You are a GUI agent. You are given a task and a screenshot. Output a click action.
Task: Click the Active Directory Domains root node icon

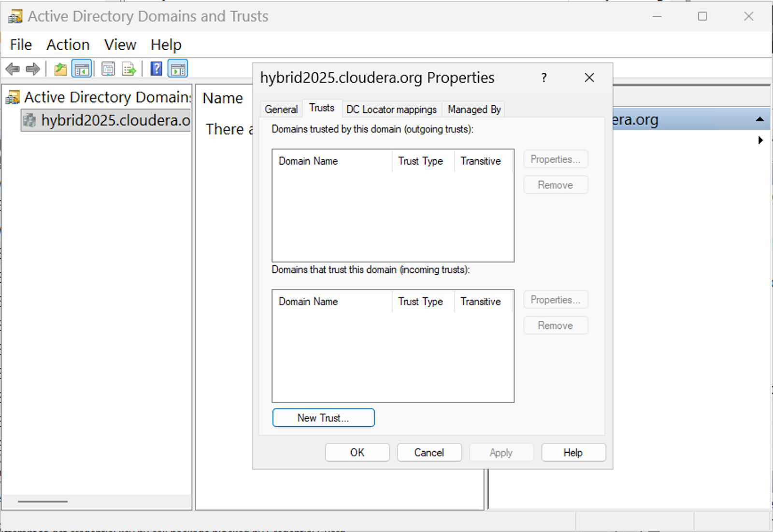(13, 97)
